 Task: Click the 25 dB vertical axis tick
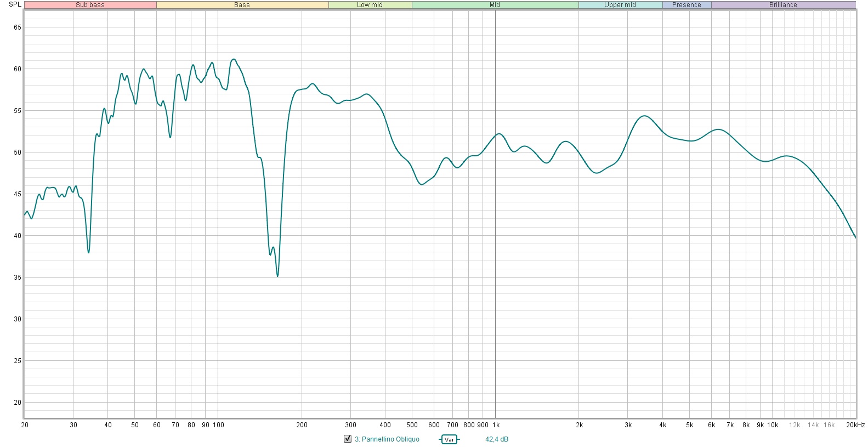tap(18, 361)
